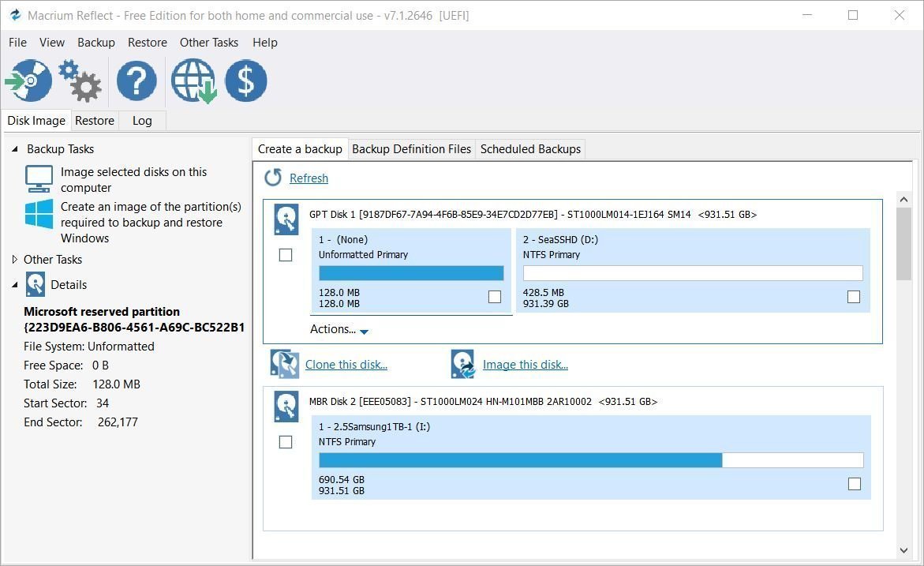Check the GPT Disk 1 selection checkbox
This screenshot has height=566, width=924.
pyautogui.click(x=286, y=255)
